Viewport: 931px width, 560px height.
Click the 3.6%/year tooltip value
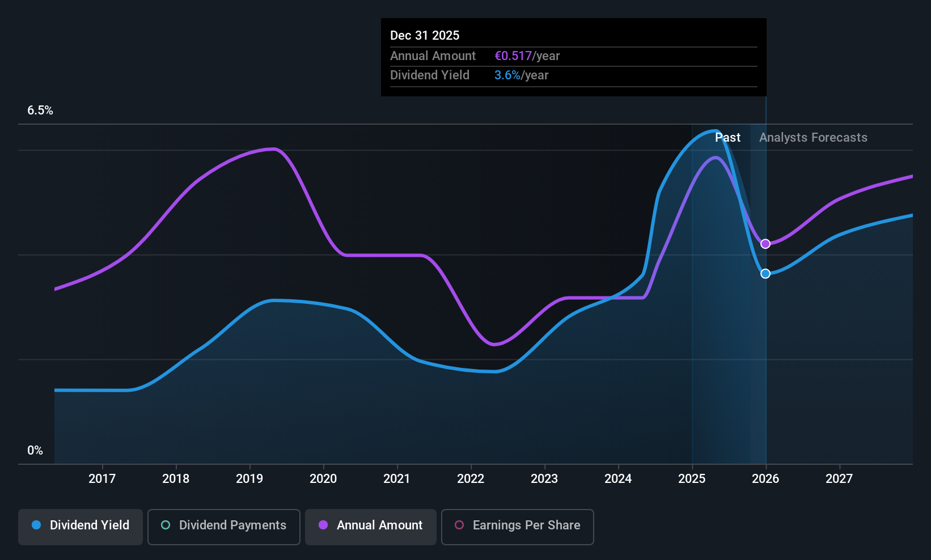coord(522,75)
